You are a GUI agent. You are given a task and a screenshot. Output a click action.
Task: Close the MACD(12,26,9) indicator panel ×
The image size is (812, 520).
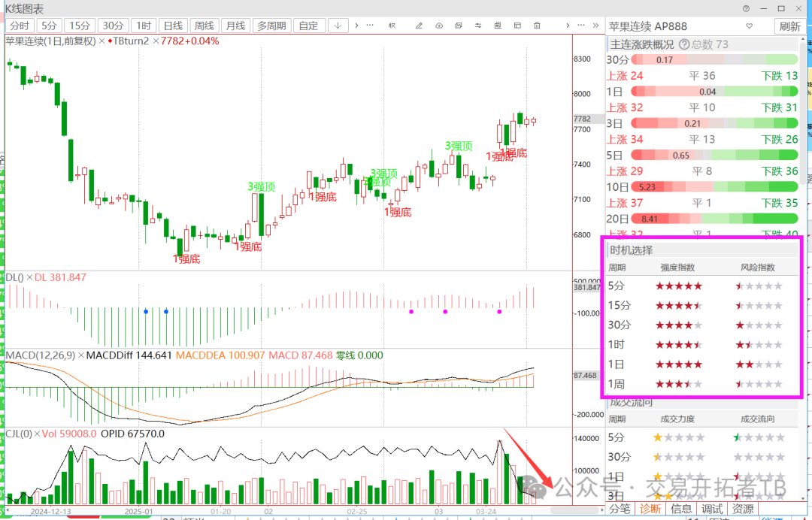click(80, 356)
